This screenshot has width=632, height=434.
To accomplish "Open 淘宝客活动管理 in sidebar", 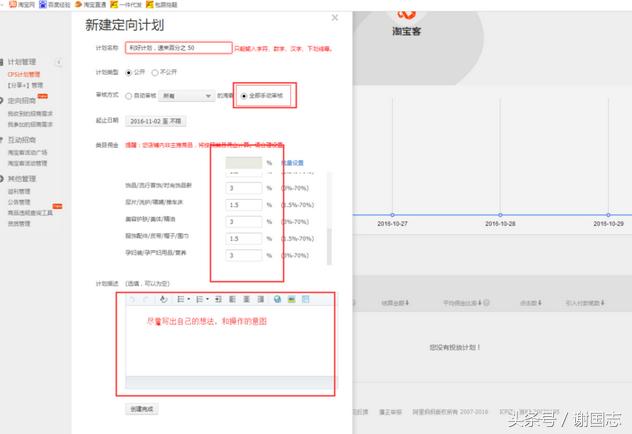I will click(x=27, y=163).
